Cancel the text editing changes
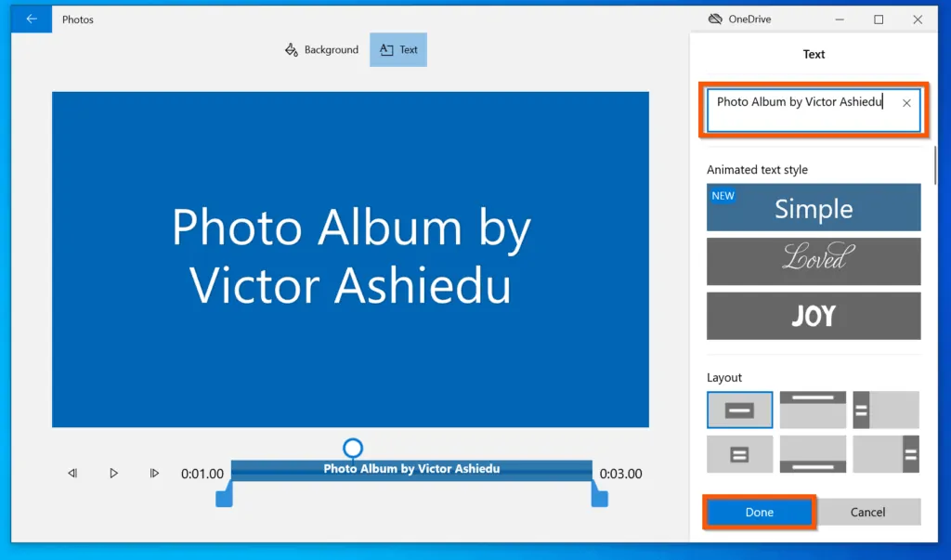 (869, 512)
